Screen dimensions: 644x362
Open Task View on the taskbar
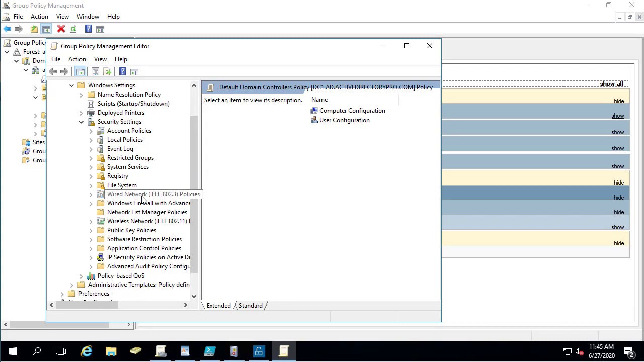(61, 351)
